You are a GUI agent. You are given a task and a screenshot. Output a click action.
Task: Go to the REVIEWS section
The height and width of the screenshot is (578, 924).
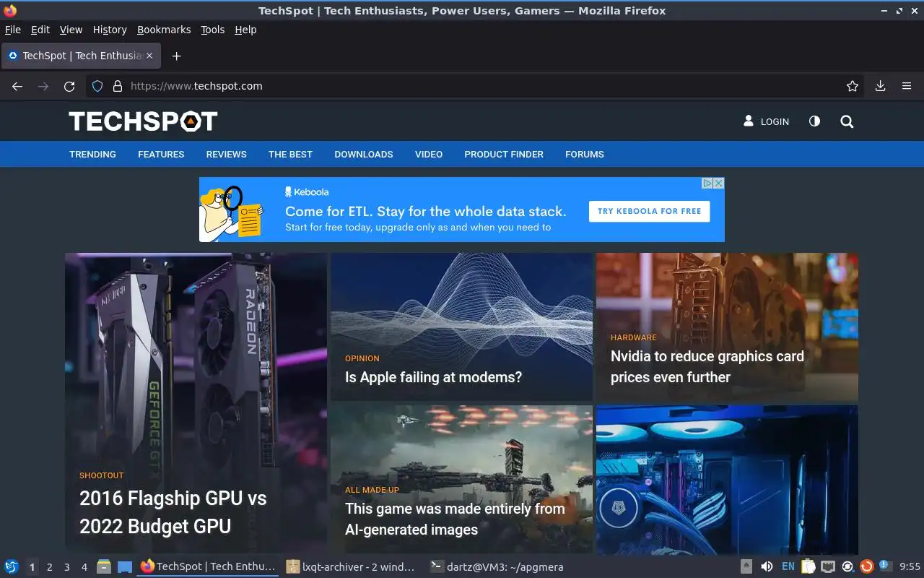click(x=227, y=154)
